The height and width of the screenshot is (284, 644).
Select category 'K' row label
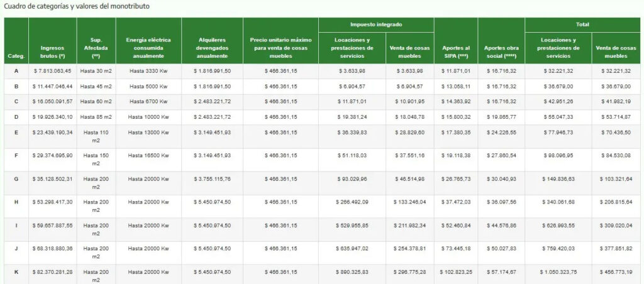(16, 271)
